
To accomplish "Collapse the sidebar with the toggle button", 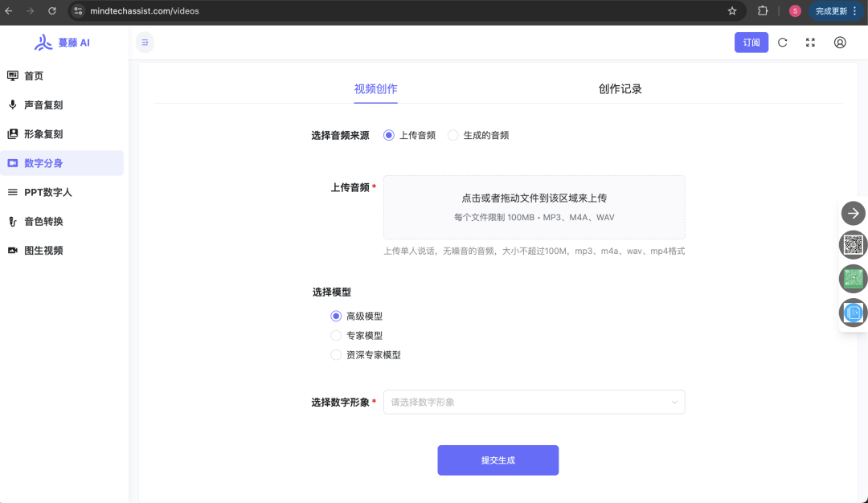I will [145, 42].
